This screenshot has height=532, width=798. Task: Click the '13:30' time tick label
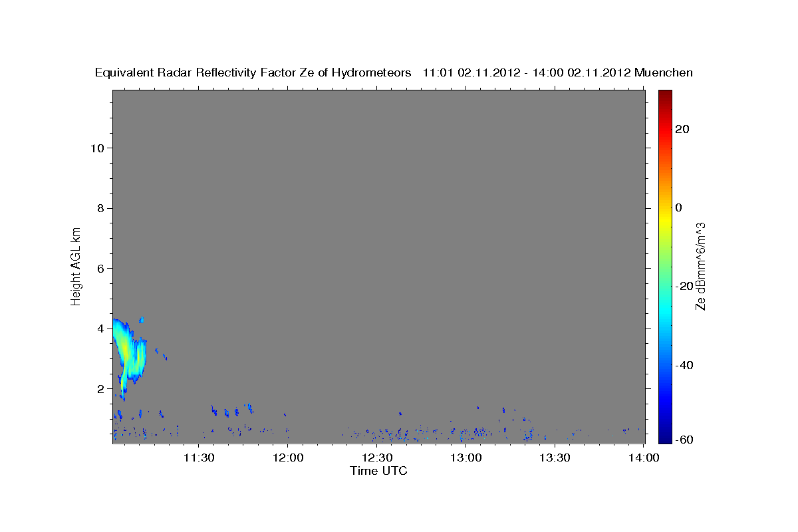pos(555,458)
